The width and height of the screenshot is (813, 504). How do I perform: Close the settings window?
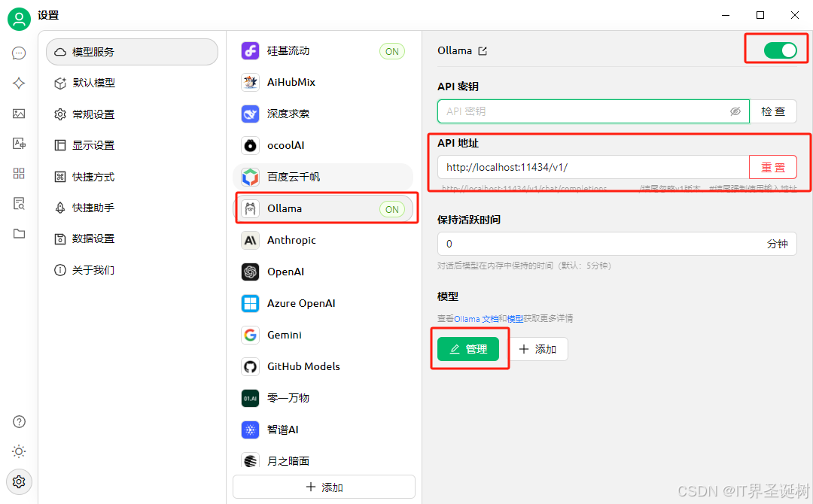(x=795, y=16)
